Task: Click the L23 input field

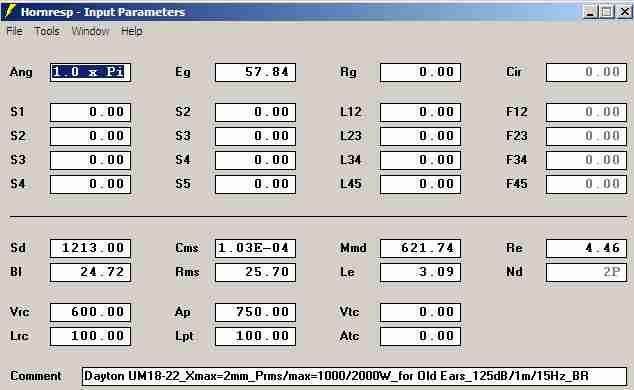Action: click(x=420, y=136)
